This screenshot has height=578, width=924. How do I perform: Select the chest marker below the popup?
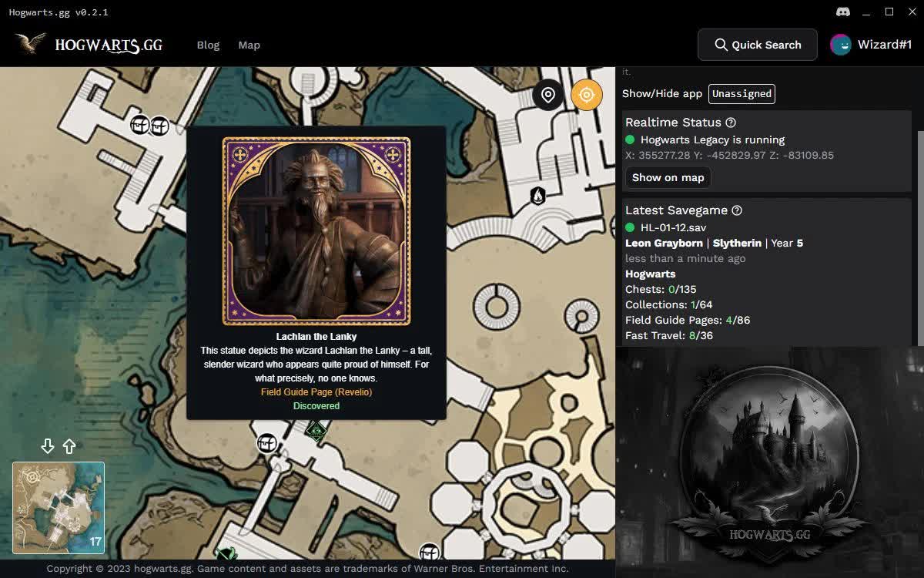pyautogui.click(x=266, y=443)
